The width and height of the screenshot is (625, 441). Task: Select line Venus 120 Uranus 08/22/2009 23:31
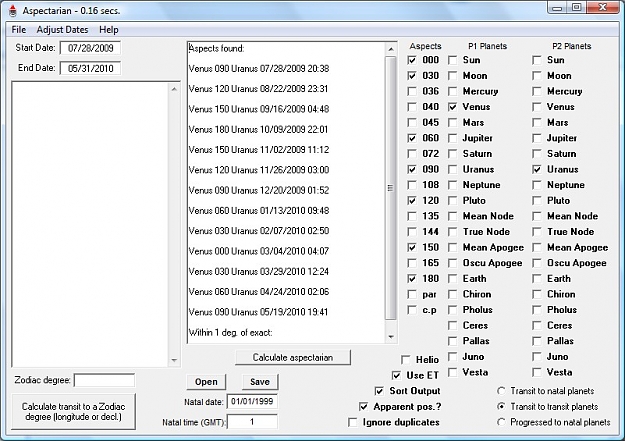coord(258,89)
